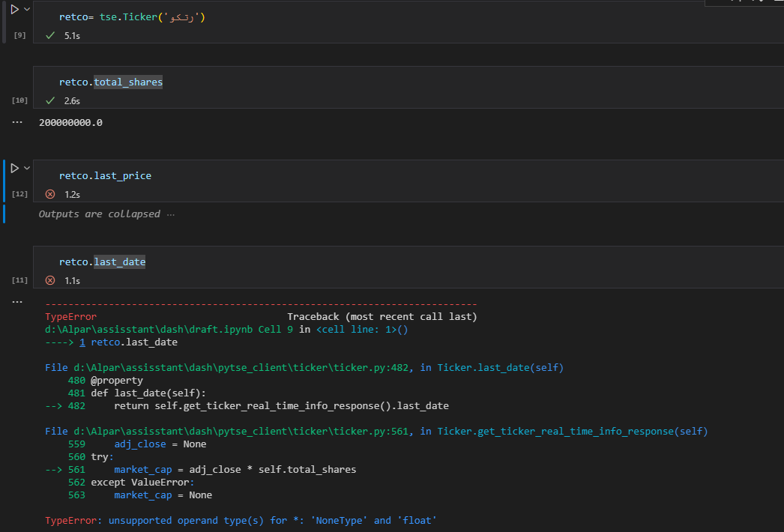Open output menu beside TypeError traceback
784x532 pixels.
click(x=17, y=301)
